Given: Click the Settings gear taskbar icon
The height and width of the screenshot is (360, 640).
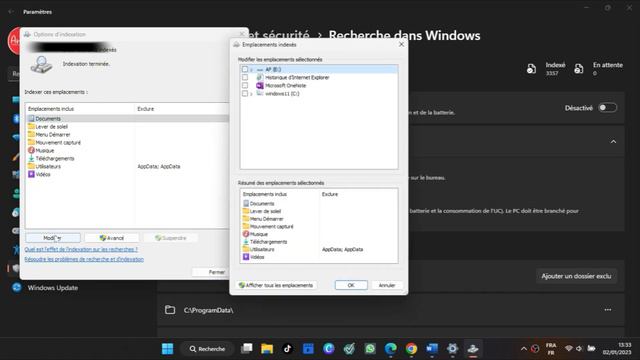Looking at the screenshot, I should click(452, 349).
